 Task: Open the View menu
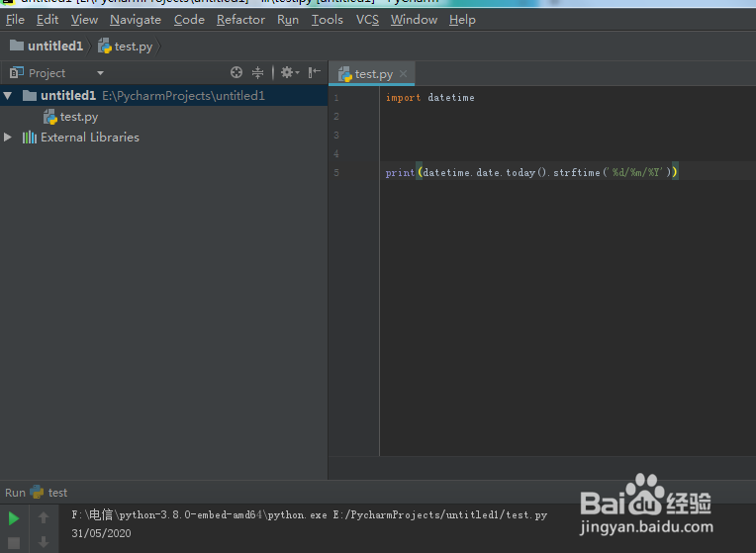(84, 20)
